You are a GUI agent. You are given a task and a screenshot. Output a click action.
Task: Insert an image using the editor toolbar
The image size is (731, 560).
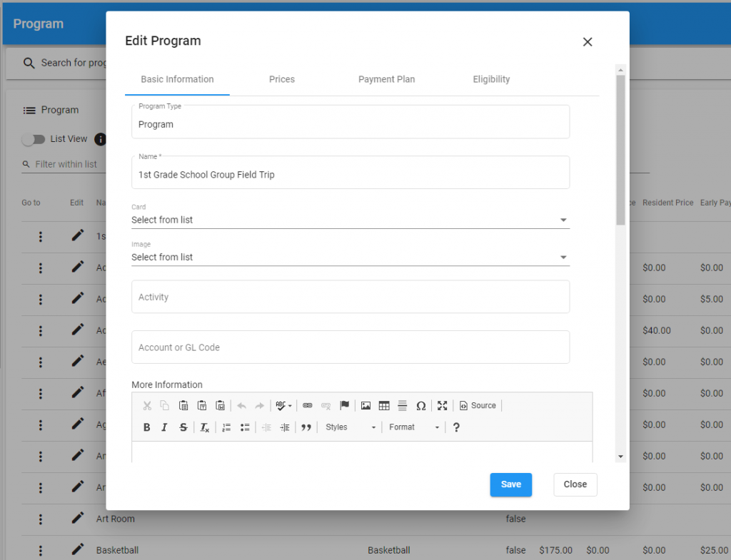tap(365, 406)
